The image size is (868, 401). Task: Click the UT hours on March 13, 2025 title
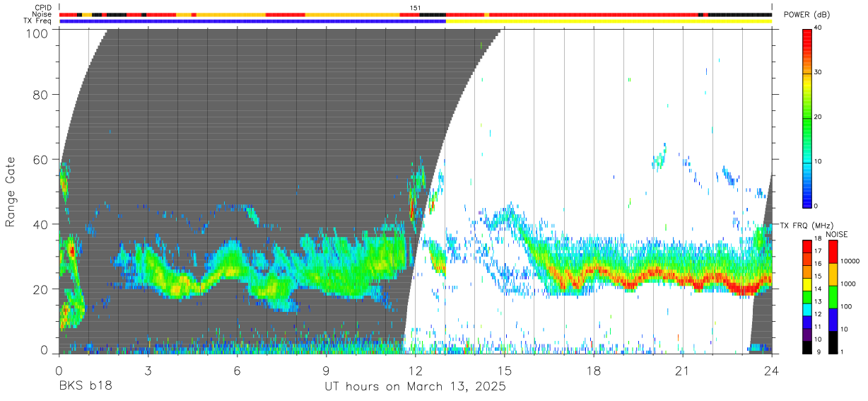(x=415, y=388)
